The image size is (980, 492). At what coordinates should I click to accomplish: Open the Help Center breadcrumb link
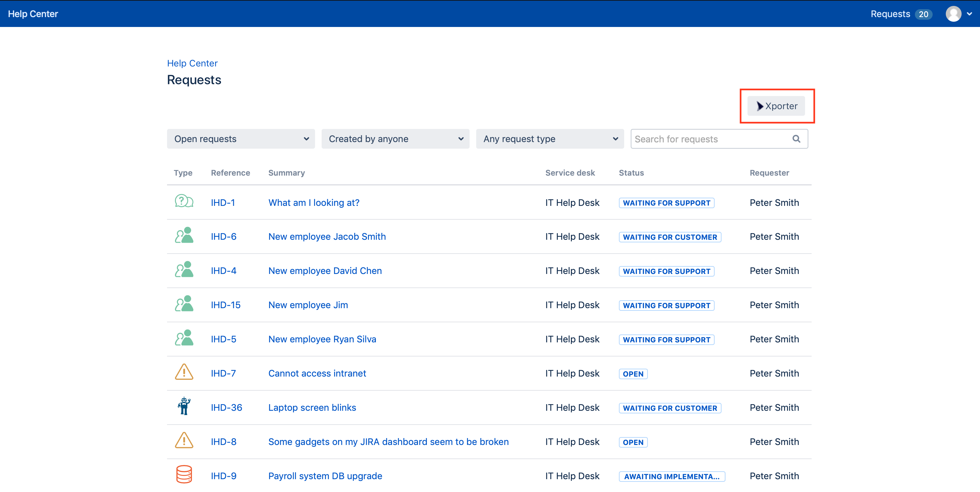pyautogui.click(x=192, y=63)
